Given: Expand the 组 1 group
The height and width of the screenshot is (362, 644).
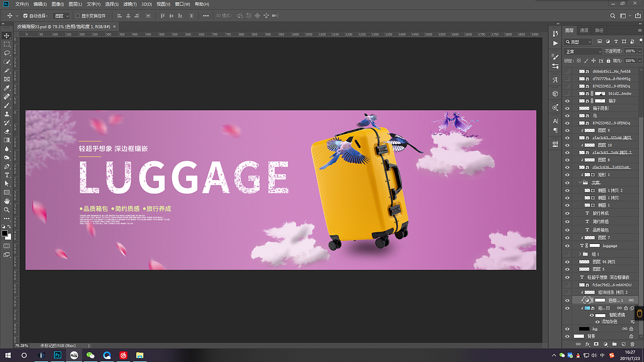Looking at the screenshot, I should click(580, 254).
